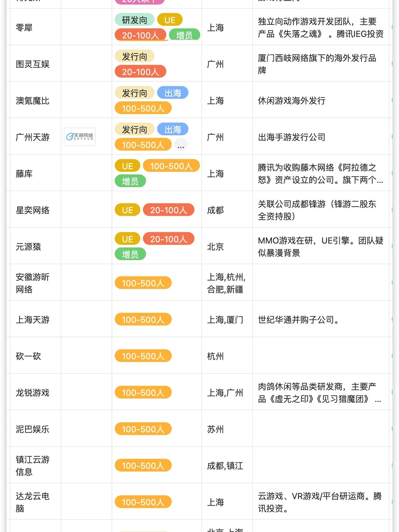Screen dimensions: 399x532
Task: Click the 100-500人 tag in 龙锐游戏 row
Action: [143, 392]
